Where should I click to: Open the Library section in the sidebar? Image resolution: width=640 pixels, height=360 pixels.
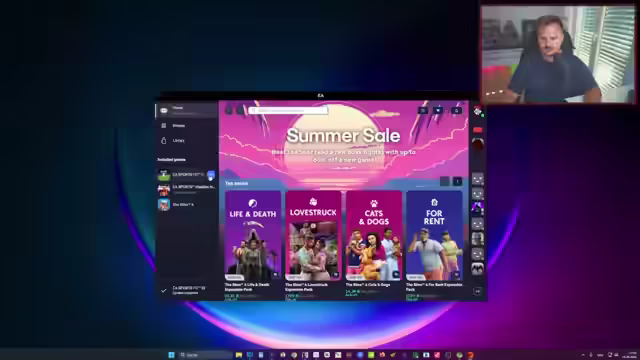click(187, 140)
